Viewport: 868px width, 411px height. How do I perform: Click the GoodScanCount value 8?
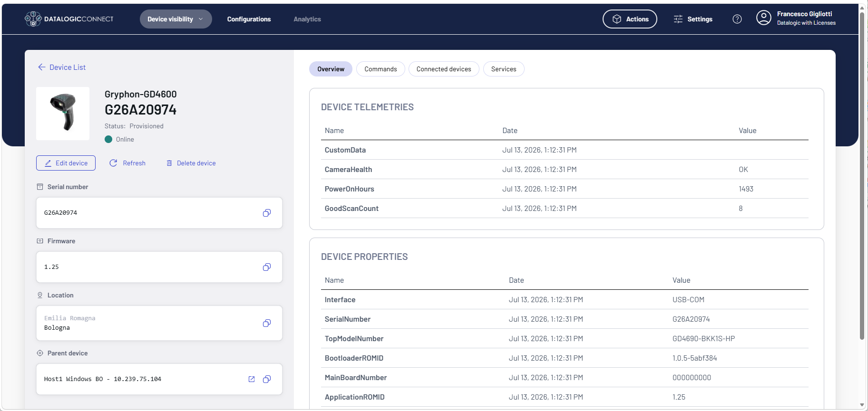pyautogui.click(x=741, y=209)
